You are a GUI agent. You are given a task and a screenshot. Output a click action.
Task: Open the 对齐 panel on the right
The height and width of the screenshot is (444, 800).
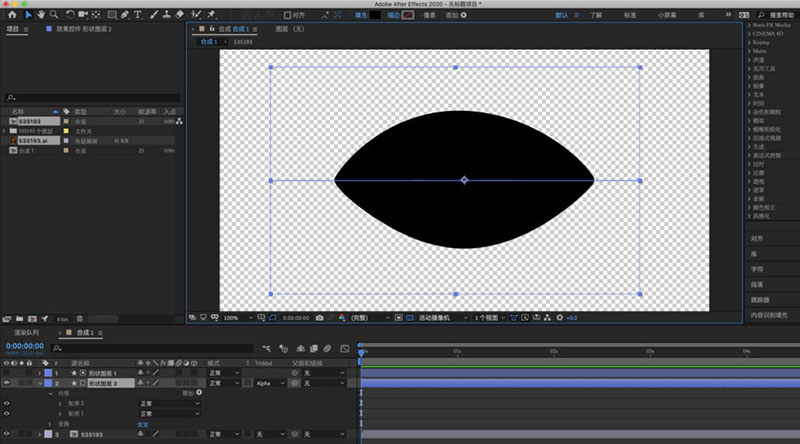tap(758, 238)
